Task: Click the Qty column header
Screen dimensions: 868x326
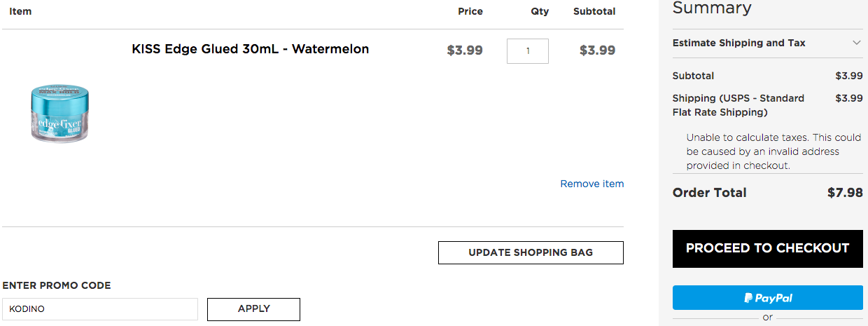Action: coord(540,11)
